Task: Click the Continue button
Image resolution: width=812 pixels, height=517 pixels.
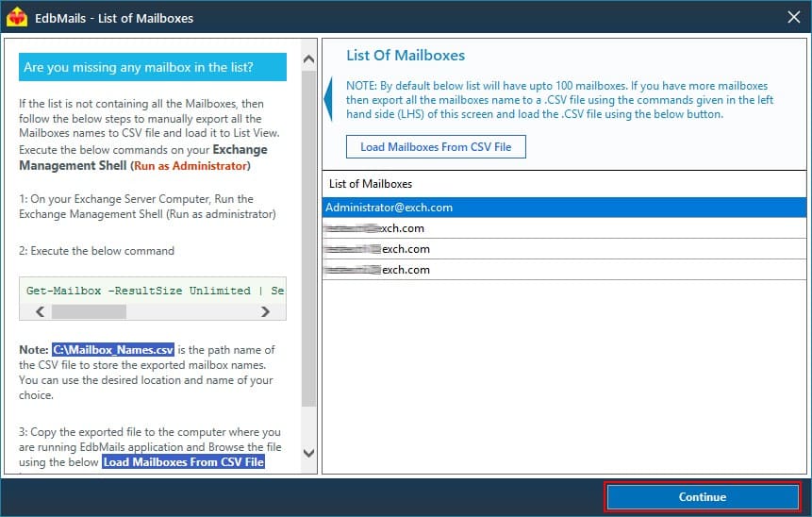Action: (703, 497)
